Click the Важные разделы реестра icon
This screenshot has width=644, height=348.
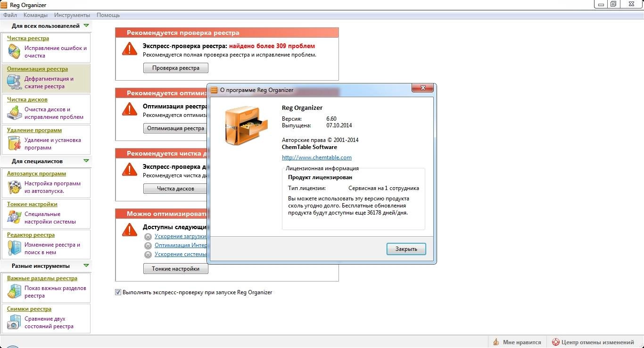coord(14,291)
